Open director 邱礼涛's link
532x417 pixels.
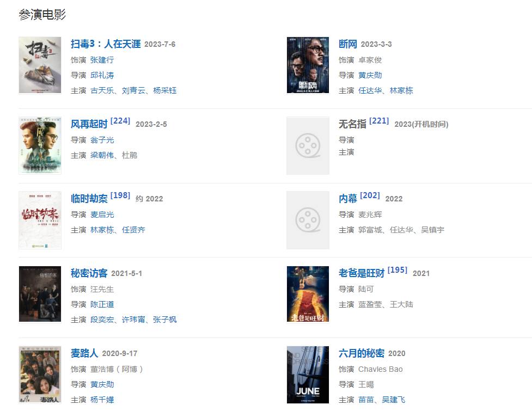click(x=102, y=75)
